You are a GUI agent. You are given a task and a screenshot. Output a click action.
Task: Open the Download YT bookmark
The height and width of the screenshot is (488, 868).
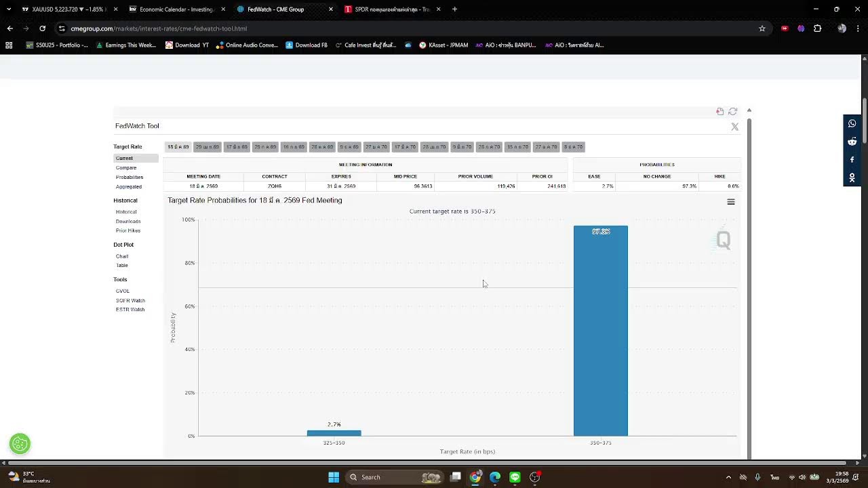click(x=187, y=45)
